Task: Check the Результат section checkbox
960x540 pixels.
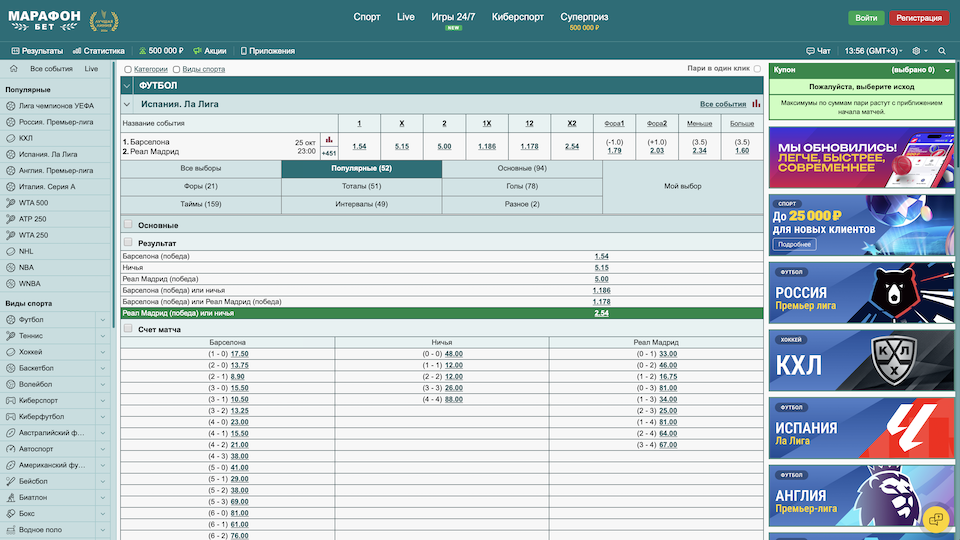Action: [x=128, y=242]
